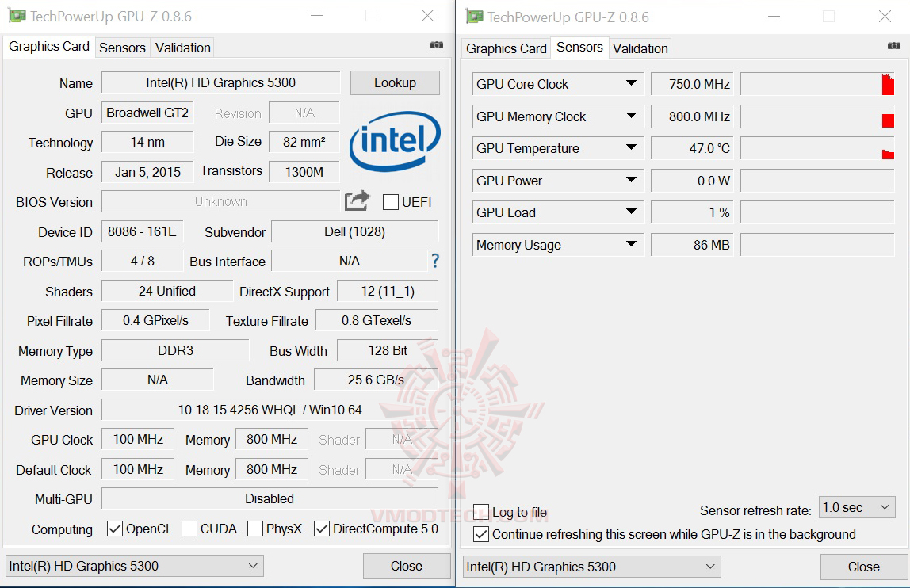The height and width of the screenshot is (588, 910).
Task: Open the GPU selector dropdown in the right window
Action: (x=592, y=567)
